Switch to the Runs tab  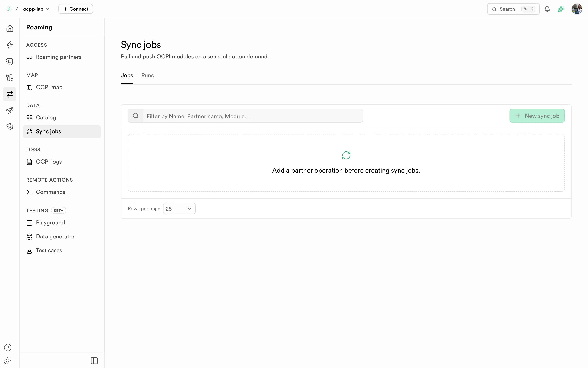coord(147,75)
